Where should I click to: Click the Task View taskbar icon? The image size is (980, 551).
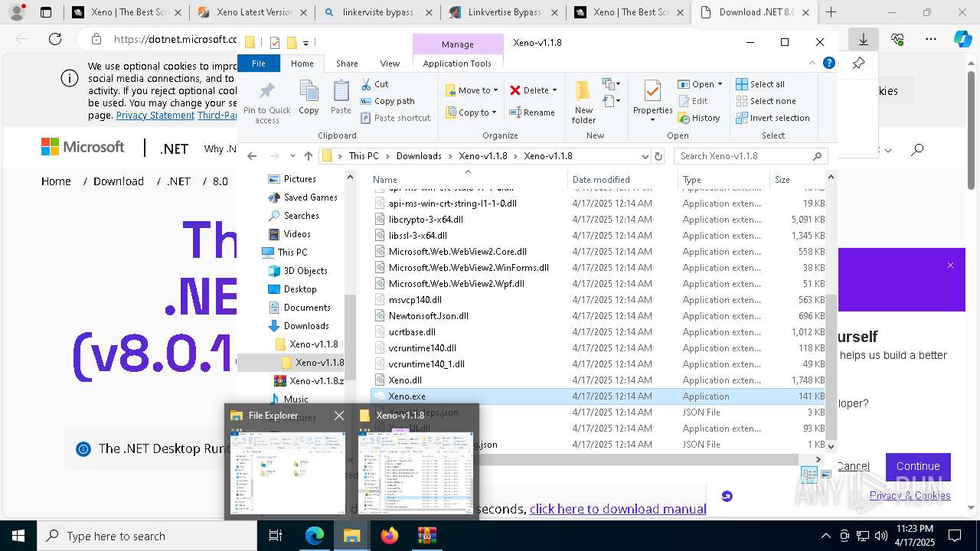pos(276,536)
